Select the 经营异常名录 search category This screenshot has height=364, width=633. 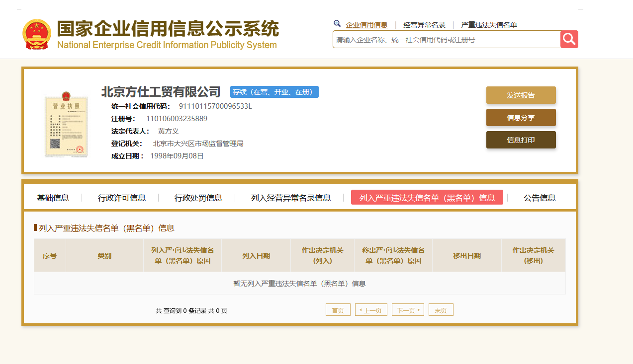pos(424,25)
